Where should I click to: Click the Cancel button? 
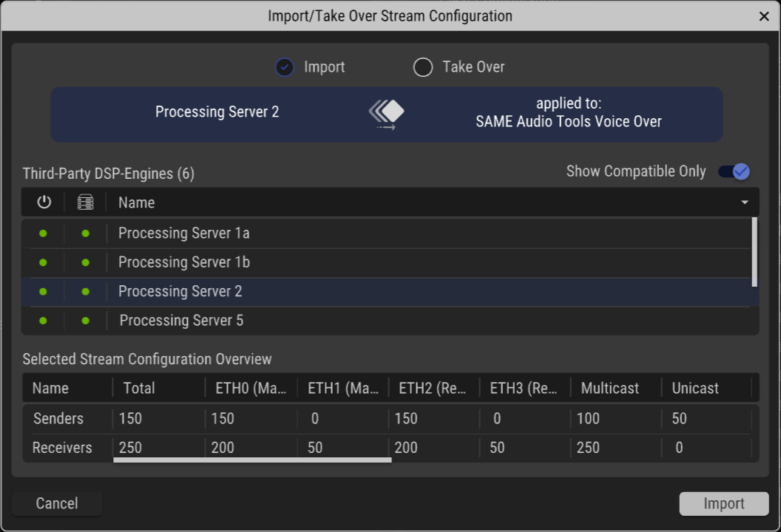click(57, 503)
